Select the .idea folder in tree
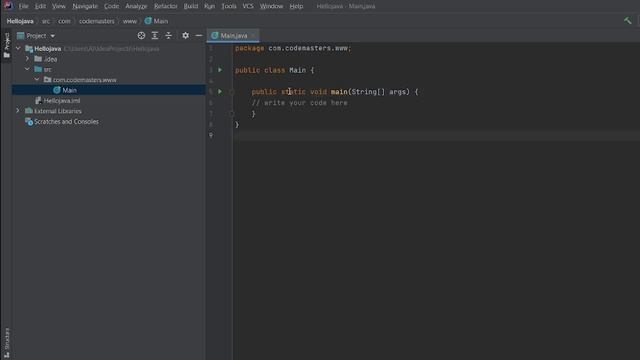The width and height of the screenshot is (640, 360). [51, 59]
